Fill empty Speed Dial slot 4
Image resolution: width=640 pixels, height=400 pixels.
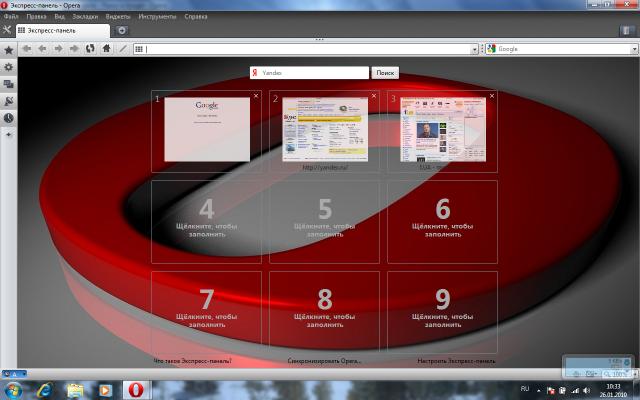click(x=207, y=222)
